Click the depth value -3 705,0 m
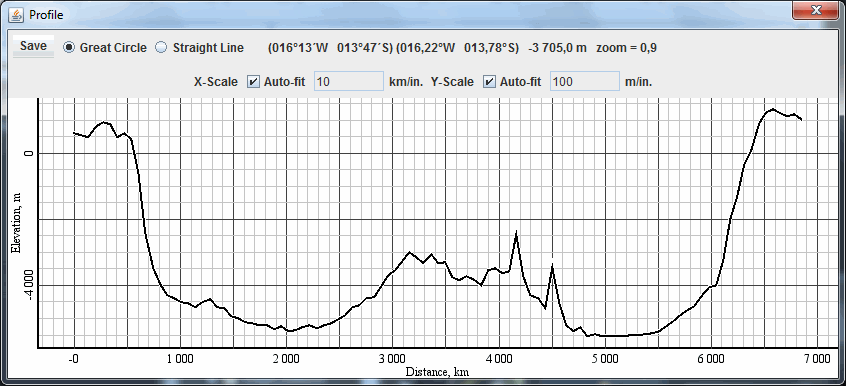Image resolution: width=846 pixels, height=386 pixels. 557,48
